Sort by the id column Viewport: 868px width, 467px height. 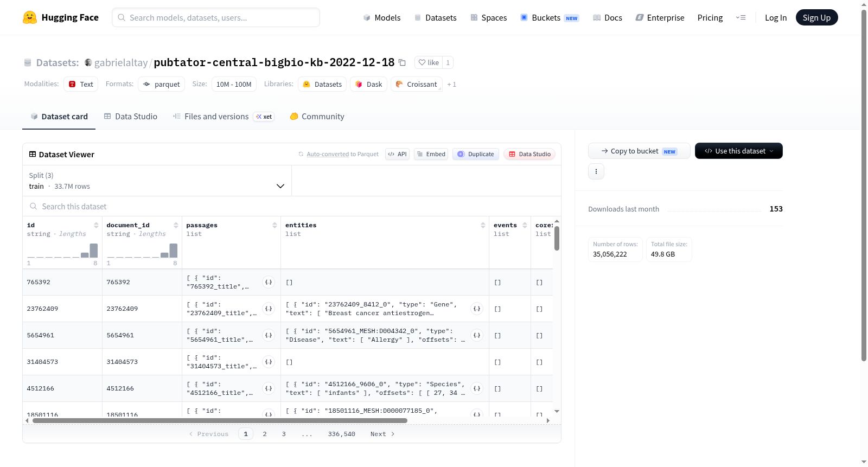[x=96, y=225]
